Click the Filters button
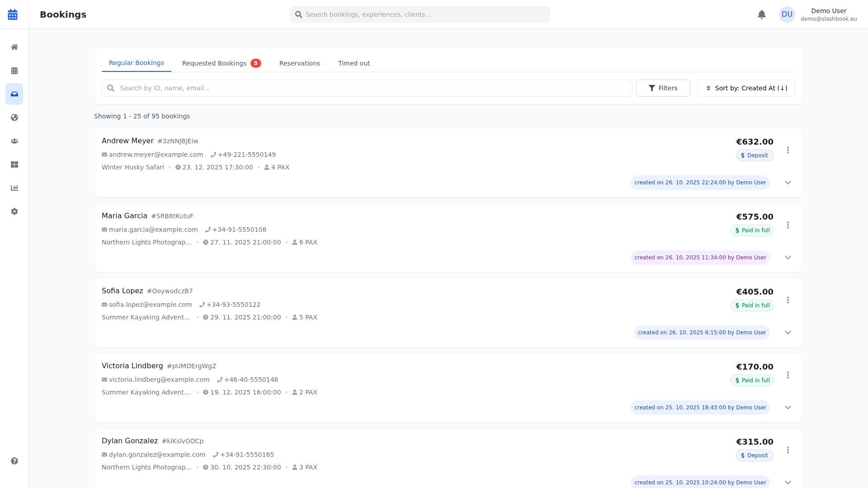 663,88
